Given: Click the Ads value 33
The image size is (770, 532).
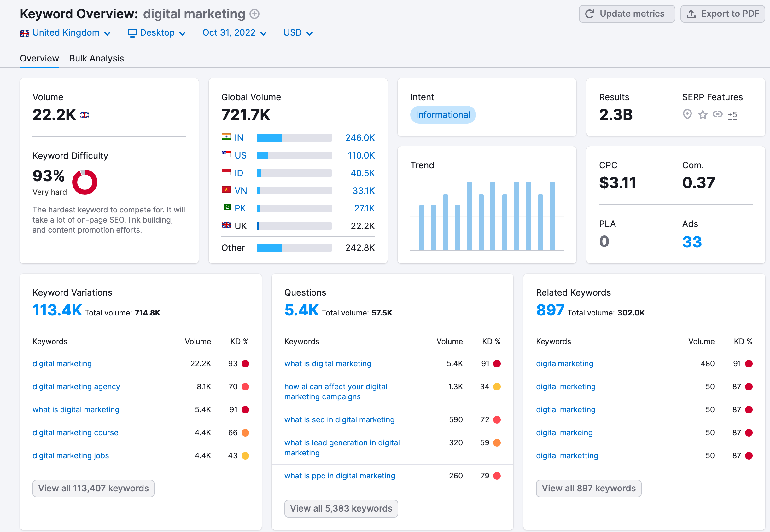Looking at the screenshot, I should (692, 242).
